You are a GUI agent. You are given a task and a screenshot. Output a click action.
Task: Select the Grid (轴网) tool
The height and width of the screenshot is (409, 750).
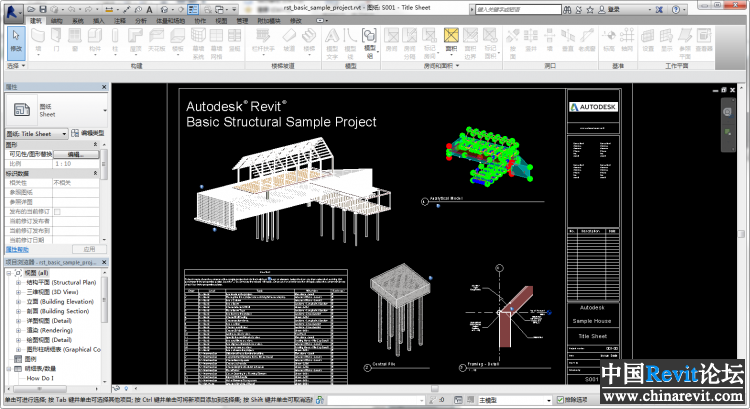627,41
